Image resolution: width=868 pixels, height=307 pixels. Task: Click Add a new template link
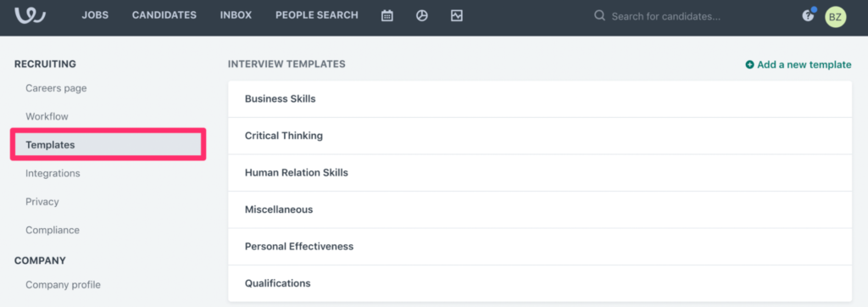point(798,64)
